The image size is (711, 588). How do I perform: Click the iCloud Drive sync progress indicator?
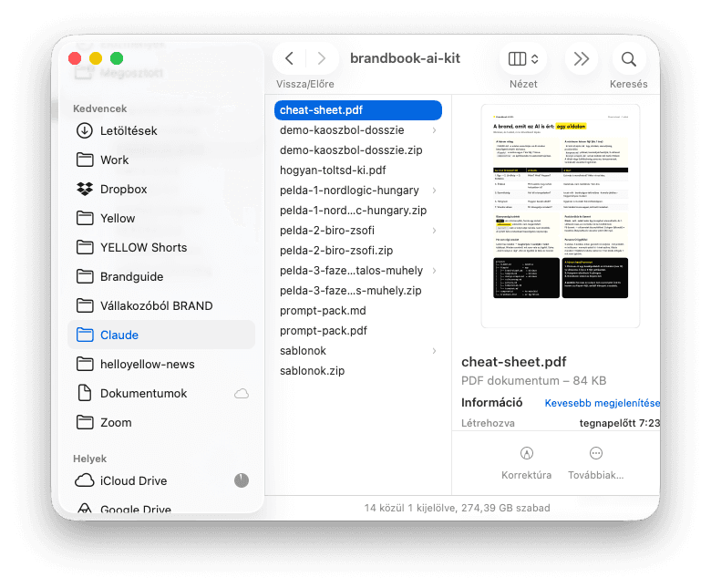(x=242, y=480)
